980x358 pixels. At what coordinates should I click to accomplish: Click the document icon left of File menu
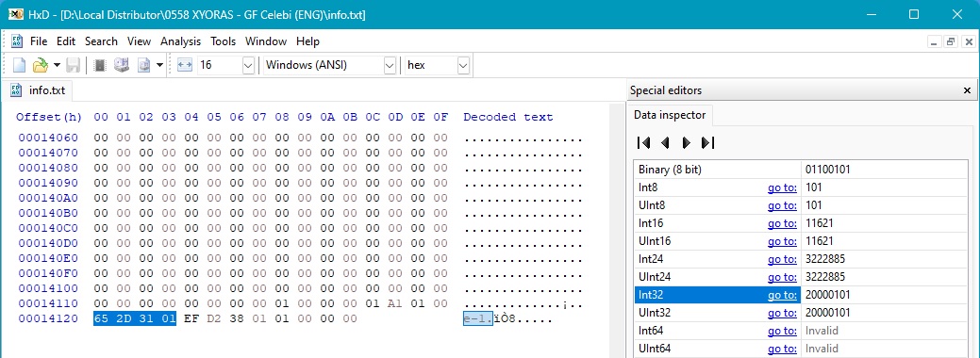click(x=18, y=41)
